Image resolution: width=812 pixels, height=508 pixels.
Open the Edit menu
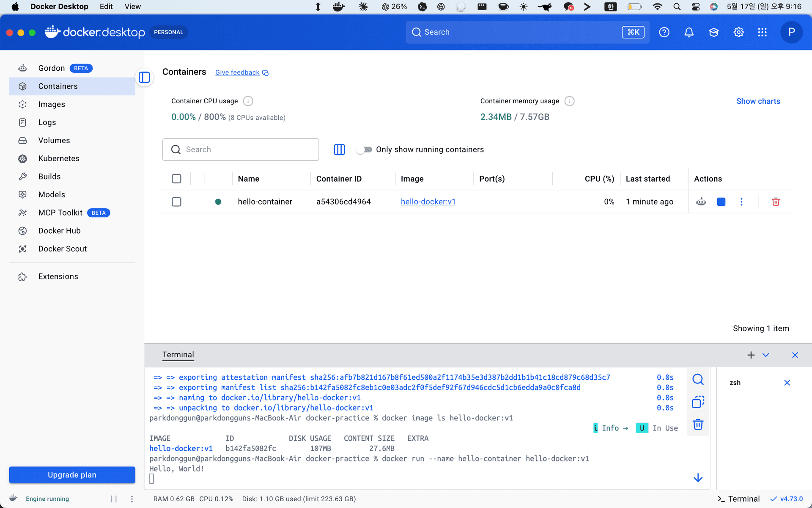click(106, 7)
